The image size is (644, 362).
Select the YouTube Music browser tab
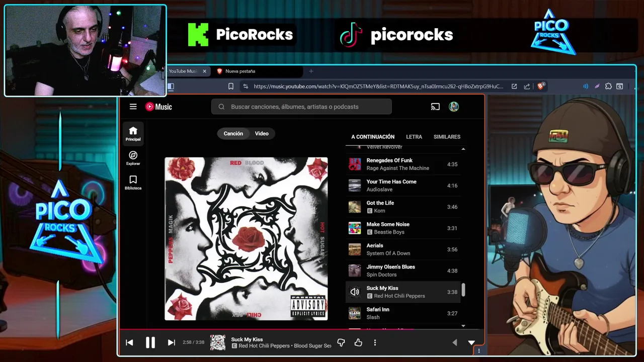point(188,71)
